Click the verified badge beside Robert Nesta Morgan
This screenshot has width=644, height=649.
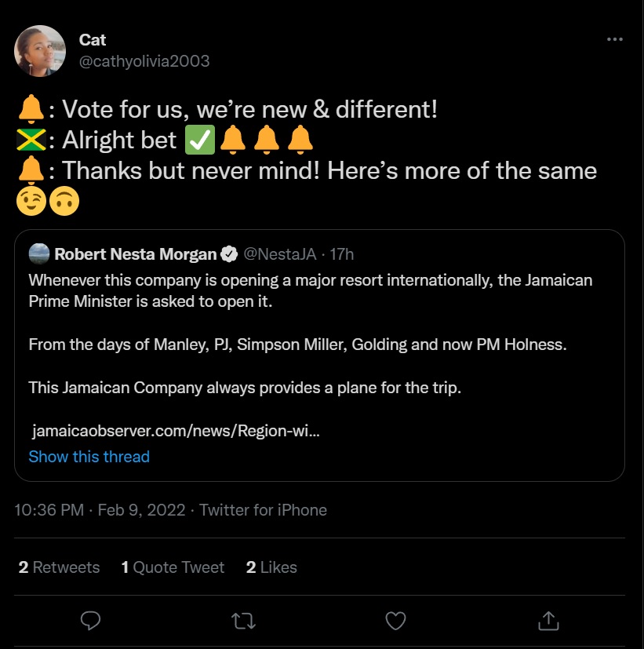coord(228,253)
